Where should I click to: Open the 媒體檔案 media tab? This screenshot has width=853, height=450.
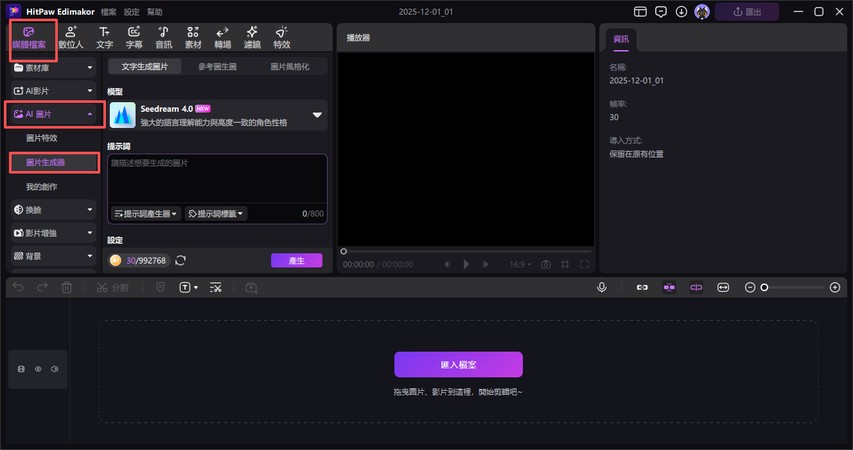tap(29, 38)
